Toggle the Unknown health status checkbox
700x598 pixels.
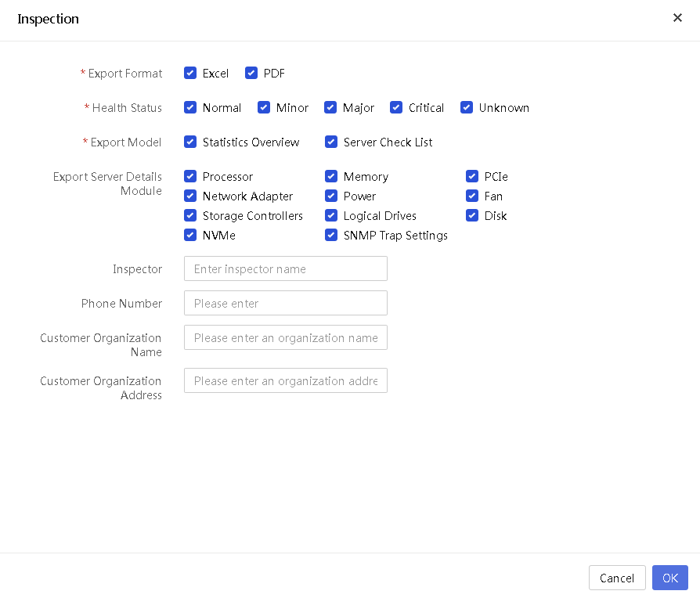[467, 107]
